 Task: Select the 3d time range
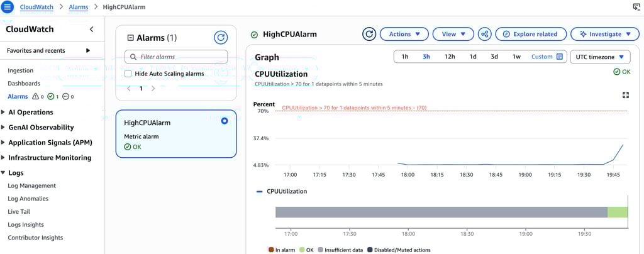494,57
